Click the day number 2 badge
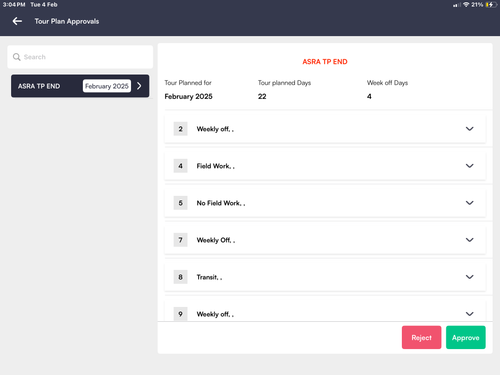This screenshot has width=500, height=375. 180,129
